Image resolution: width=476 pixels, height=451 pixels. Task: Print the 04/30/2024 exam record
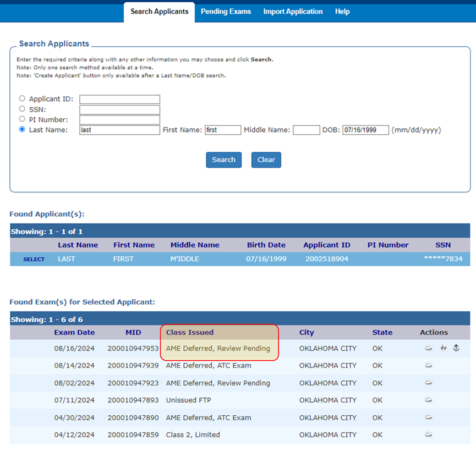pyautogui.click(x=428, y=417)
